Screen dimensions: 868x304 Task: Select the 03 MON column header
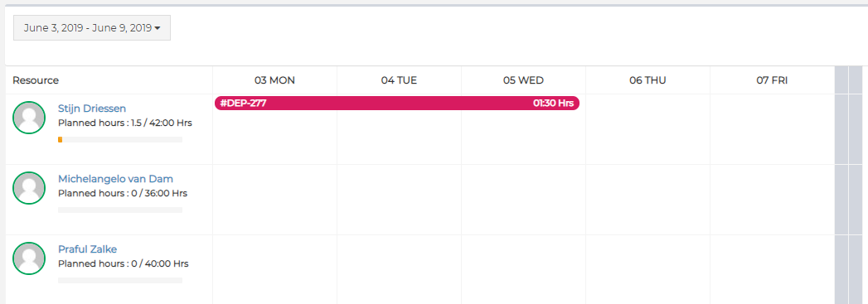pos(274,80)
